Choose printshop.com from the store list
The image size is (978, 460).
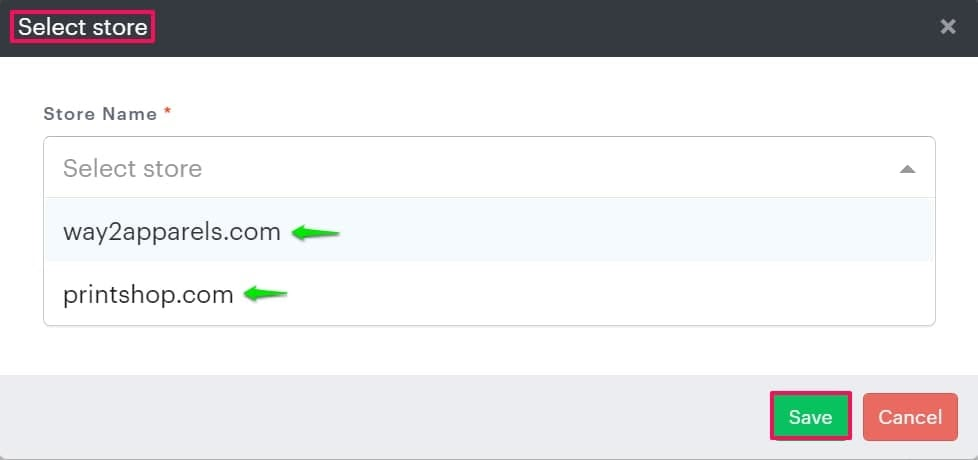click(148, 295)
